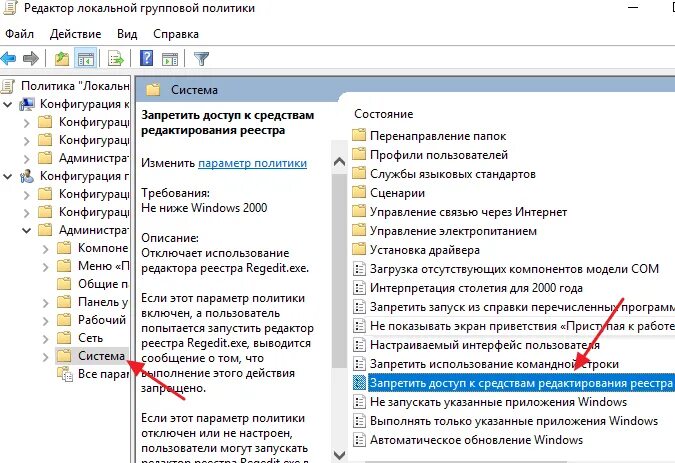The height and width of the screenshot is (463, 675).
Task: Click policy icon beside Не запускать указанные приложения
Action: click(x=359, y=402)
